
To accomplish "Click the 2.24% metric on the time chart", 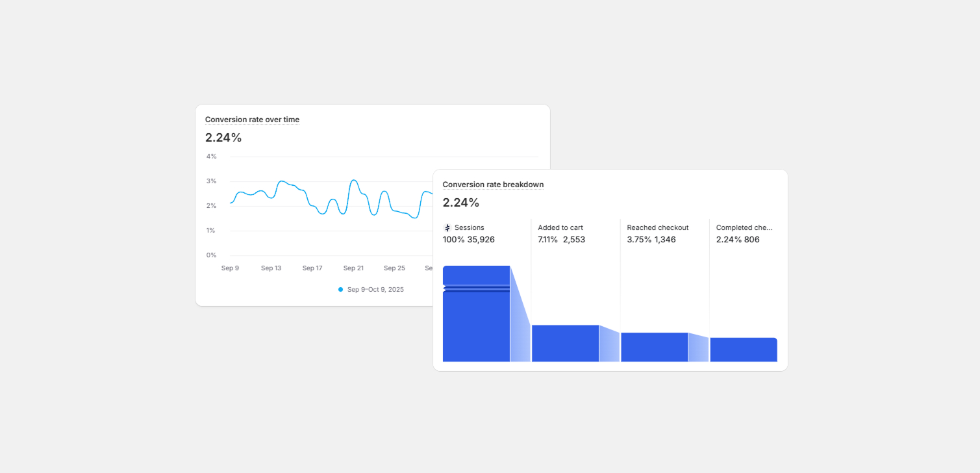I will pos(223,137).
